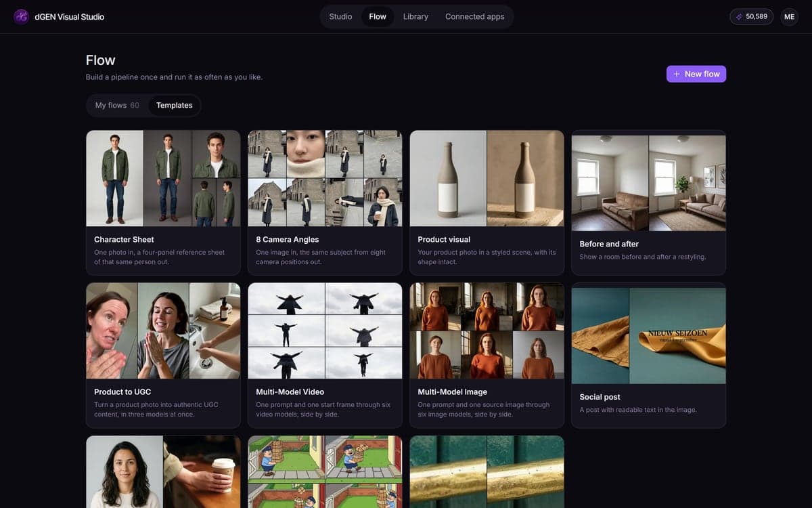Click the Product to UGC title
812x508 pixels.
(x=122, y=391)
